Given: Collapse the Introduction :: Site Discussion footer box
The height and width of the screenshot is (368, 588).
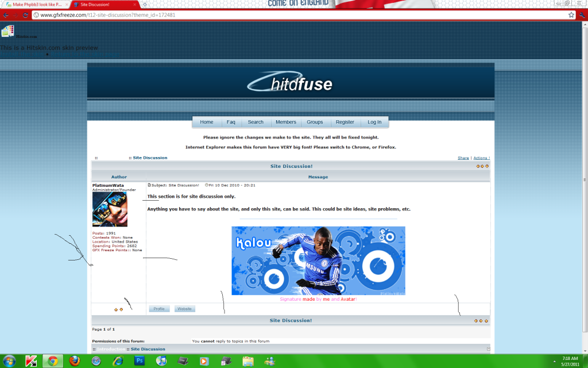Looking at the screenshot, I should click(x=488, y=349).
